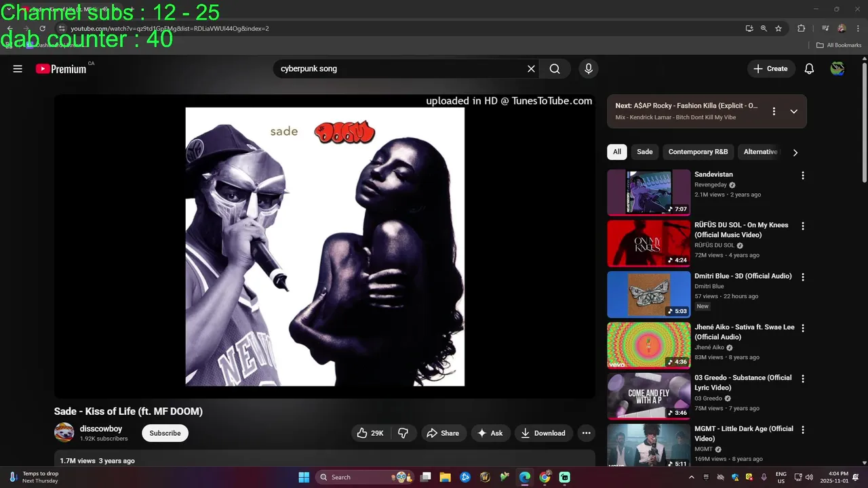This screenshot has width=868, height=488.
Task: Open the Chrome profile avatar
Action: (x=842, y=28)
